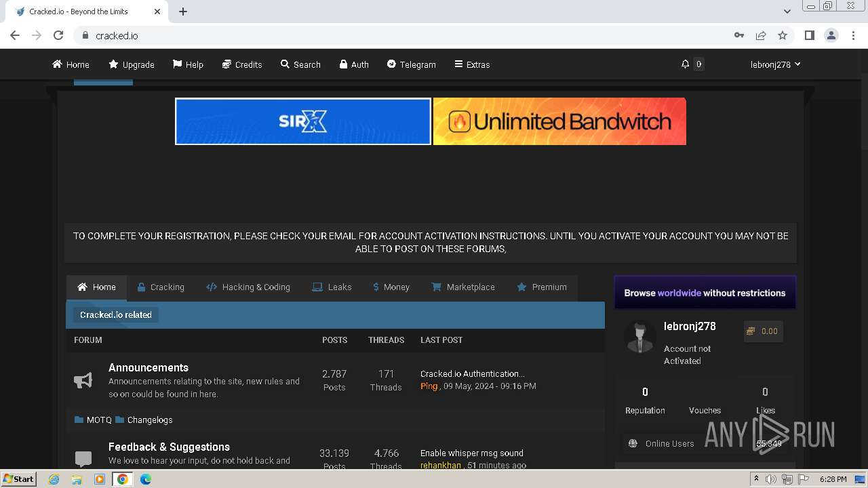Open Microsoft Edge from the taskbar
Screen dimensions: 868x488
146,479
